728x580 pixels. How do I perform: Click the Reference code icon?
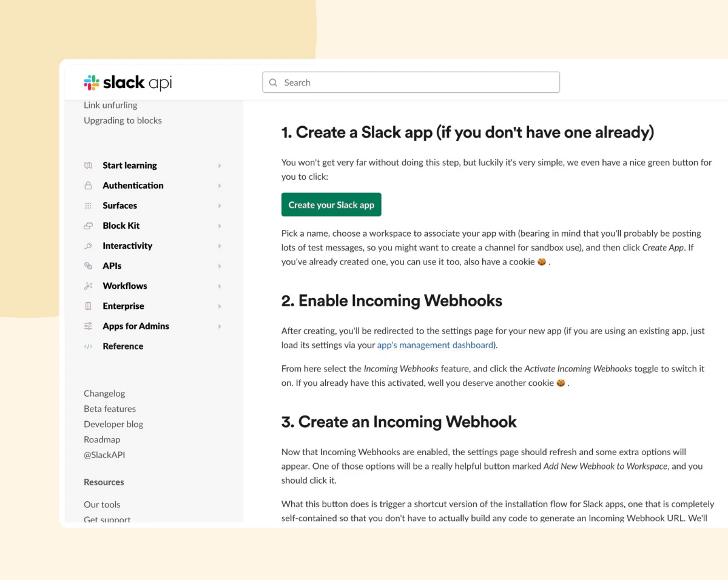point(88,346)
